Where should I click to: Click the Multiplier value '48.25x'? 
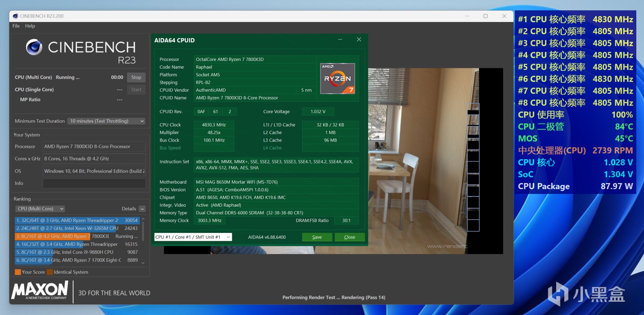pos(214,132)
